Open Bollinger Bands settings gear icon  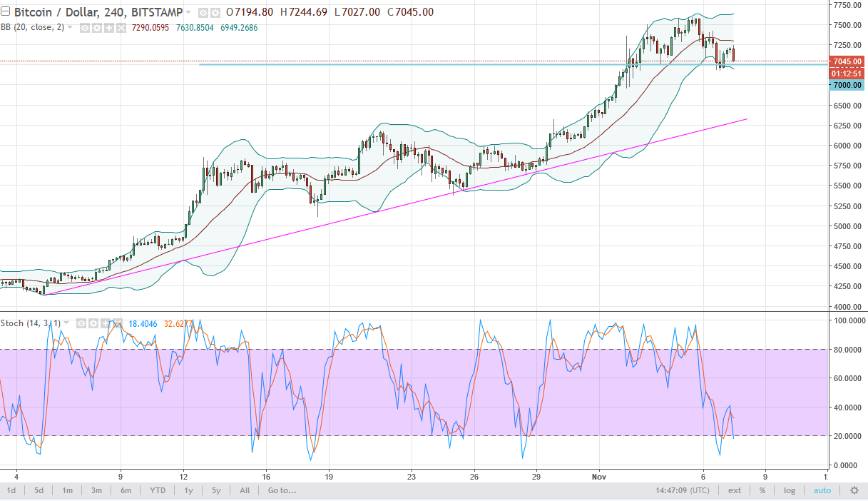click(96, 29)
